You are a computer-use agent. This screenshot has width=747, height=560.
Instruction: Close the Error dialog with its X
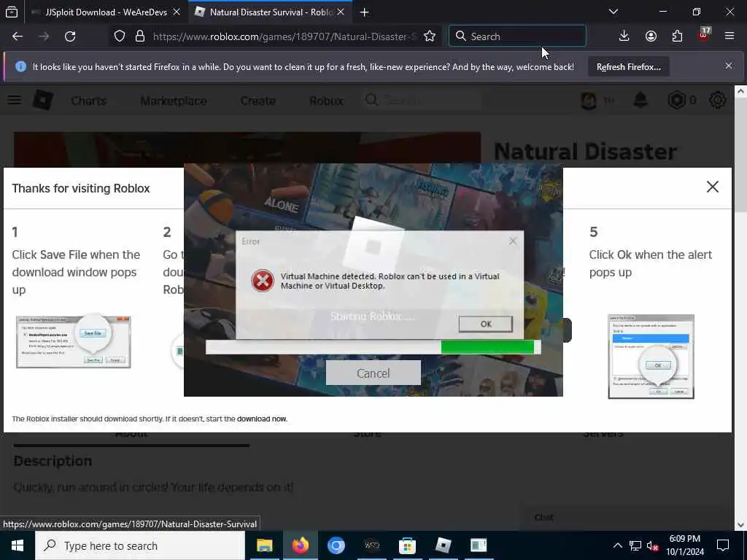(x=513, y=241)
